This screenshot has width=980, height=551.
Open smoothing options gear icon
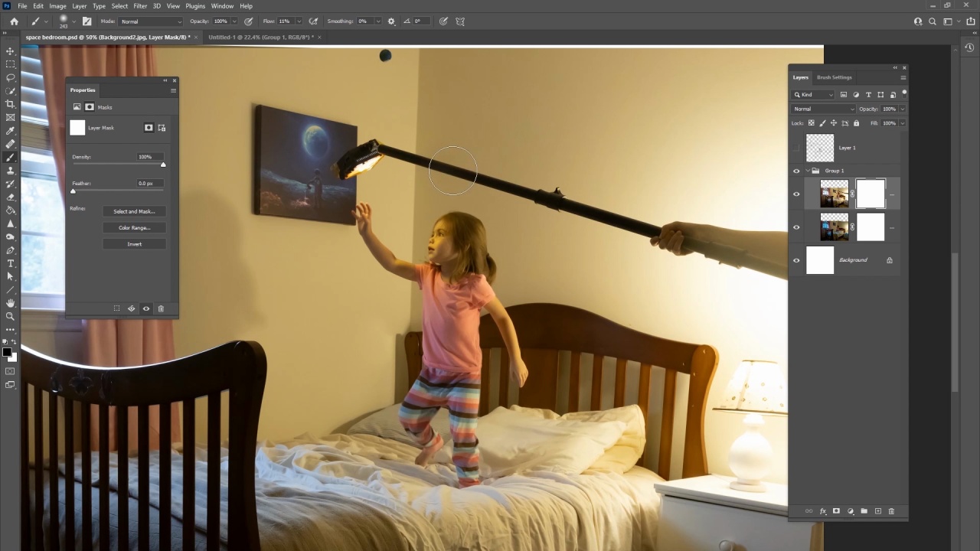tap(391, 21)
